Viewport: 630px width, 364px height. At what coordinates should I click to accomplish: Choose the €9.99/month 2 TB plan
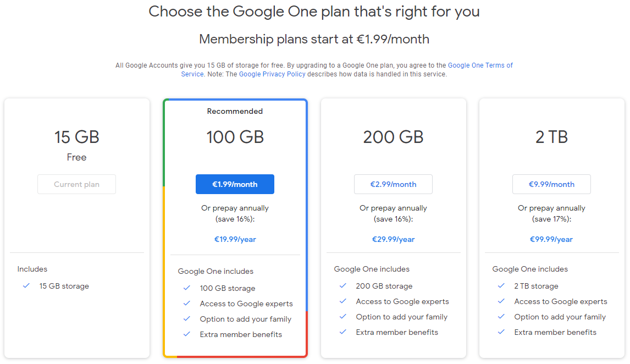coord(551,184)
